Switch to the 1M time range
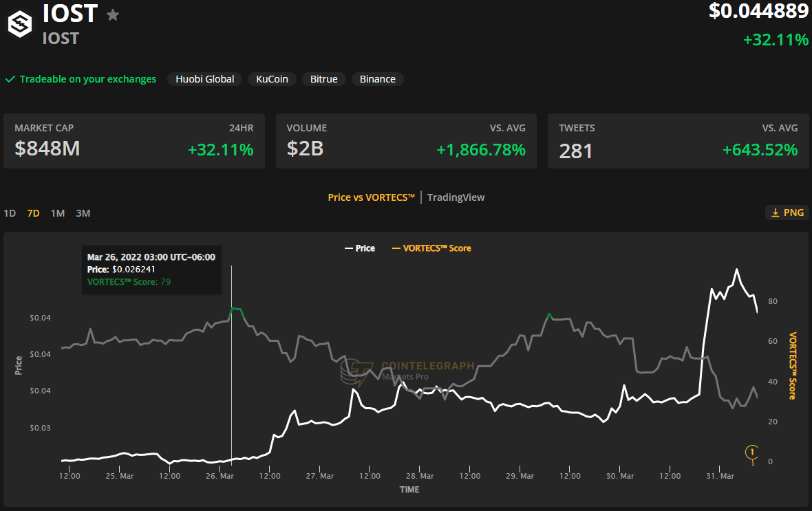 click(58, 213)
